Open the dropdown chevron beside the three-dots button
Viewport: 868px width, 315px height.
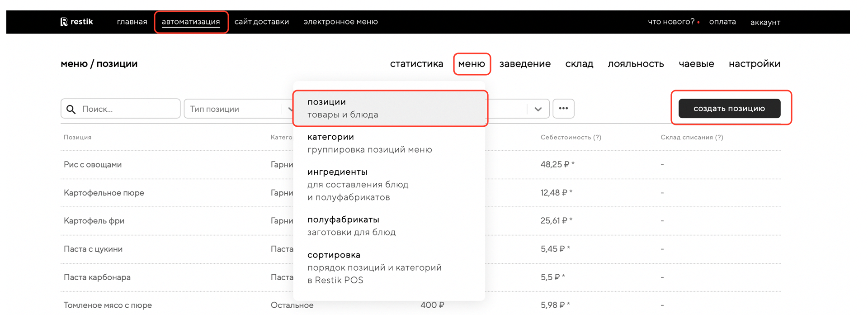(538, 109)
